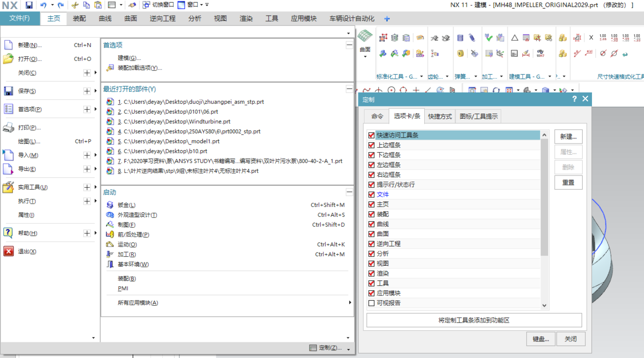Click the 重置 button
Image resolution: width=644 pixels, height=358 pixels.
click(x=568, y=183)
